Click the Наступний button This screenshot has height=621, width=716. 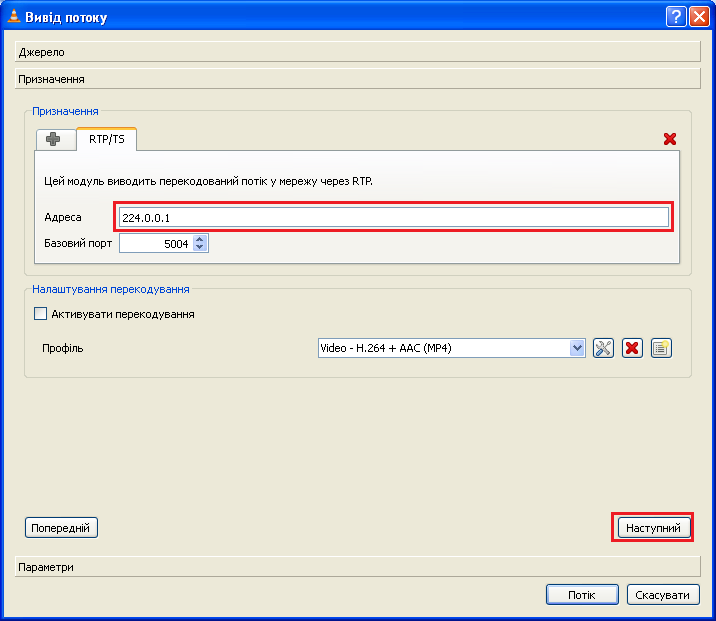(x=653, y=528)
